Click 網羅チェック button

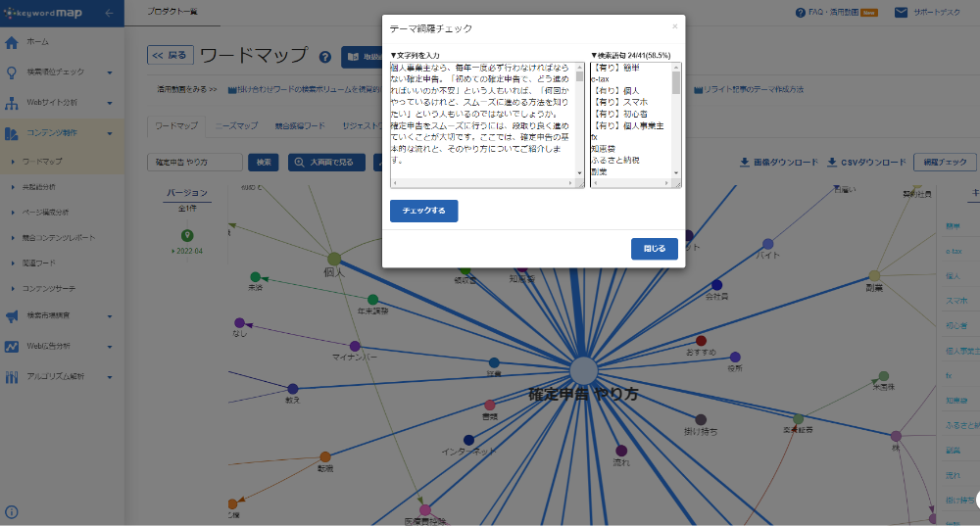tap(945, 163)
